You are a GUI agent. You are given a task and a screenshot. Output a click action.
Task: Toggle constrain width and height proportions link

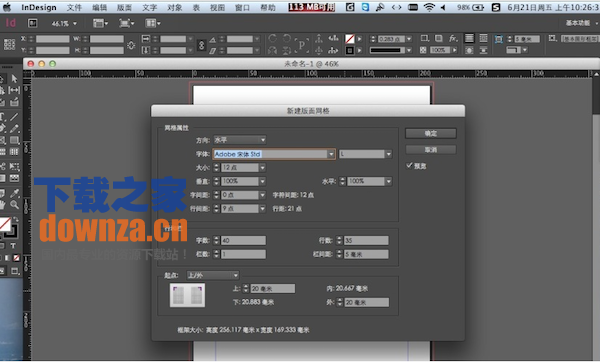coord(131,45)
